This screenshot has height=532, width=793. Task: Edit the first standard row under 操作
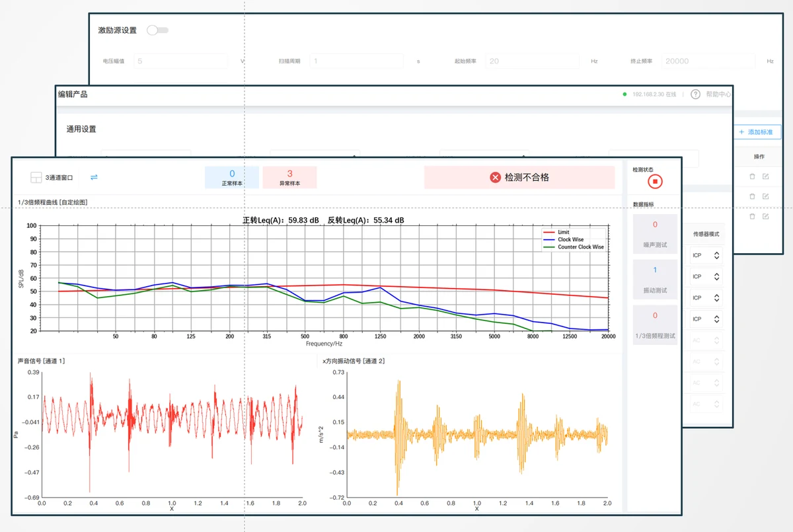point(765,176)
